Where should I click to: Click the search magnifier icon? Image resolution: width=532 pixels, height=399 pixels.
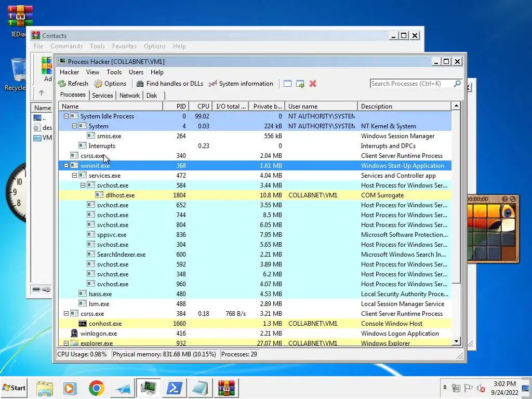tap(457, 83)
